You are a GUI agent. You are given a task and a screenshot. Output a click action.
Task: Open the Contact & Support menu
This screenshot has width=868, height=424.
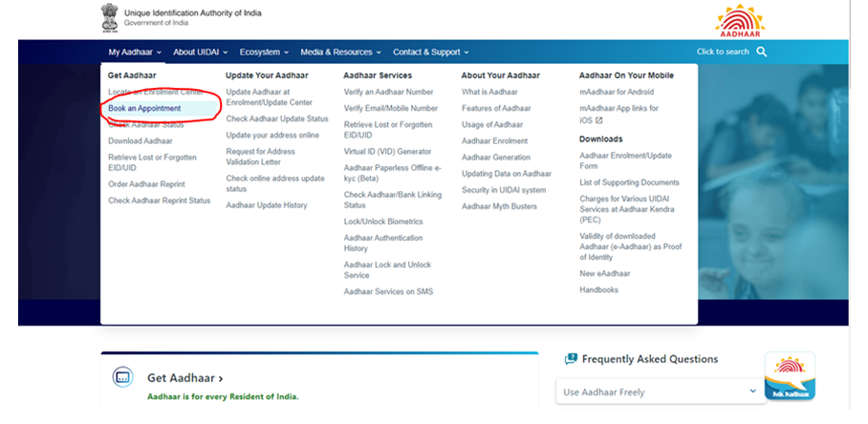click(430, 52)
